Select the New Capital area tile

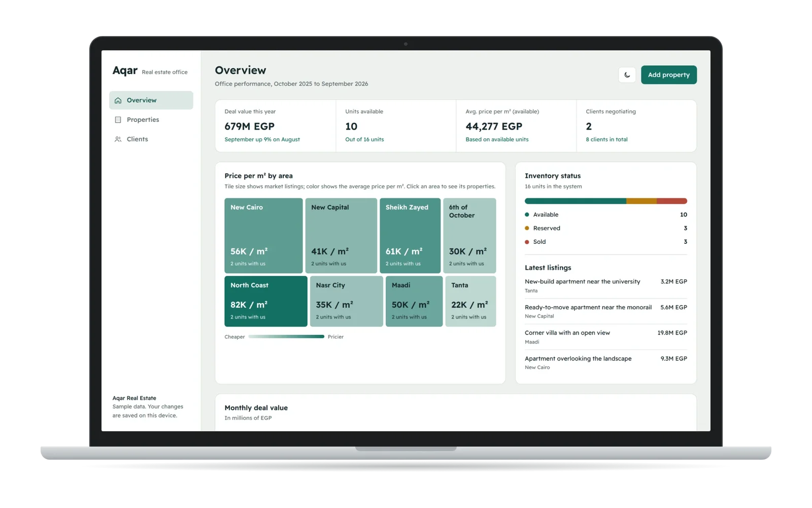click(x=341, y=236)
